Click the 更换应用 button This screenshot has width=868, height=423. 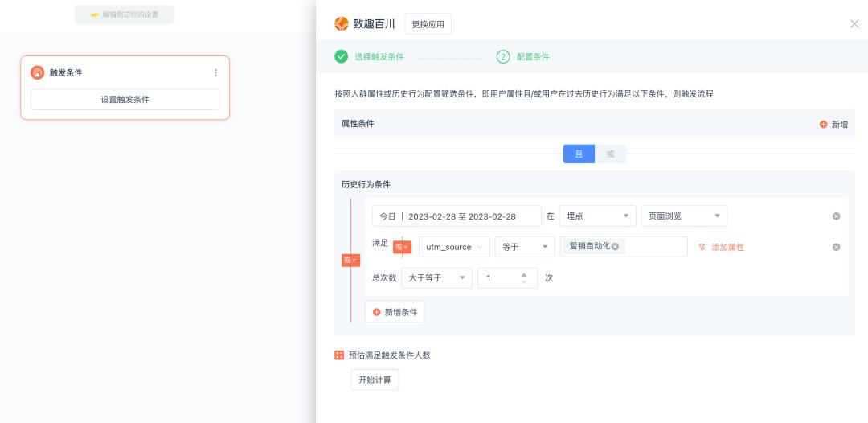coord(428,24)
